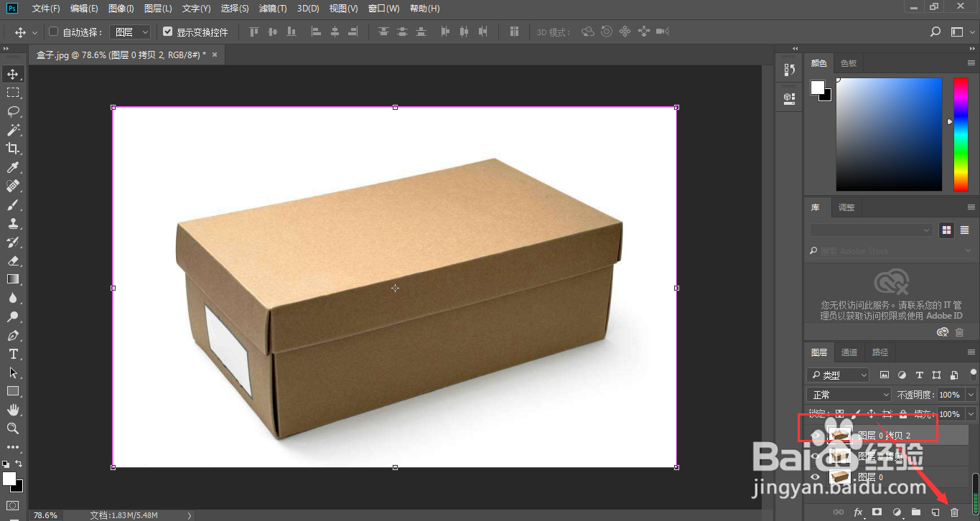
Task: Click the Delete layer trash icon
Action: (954, 512)
